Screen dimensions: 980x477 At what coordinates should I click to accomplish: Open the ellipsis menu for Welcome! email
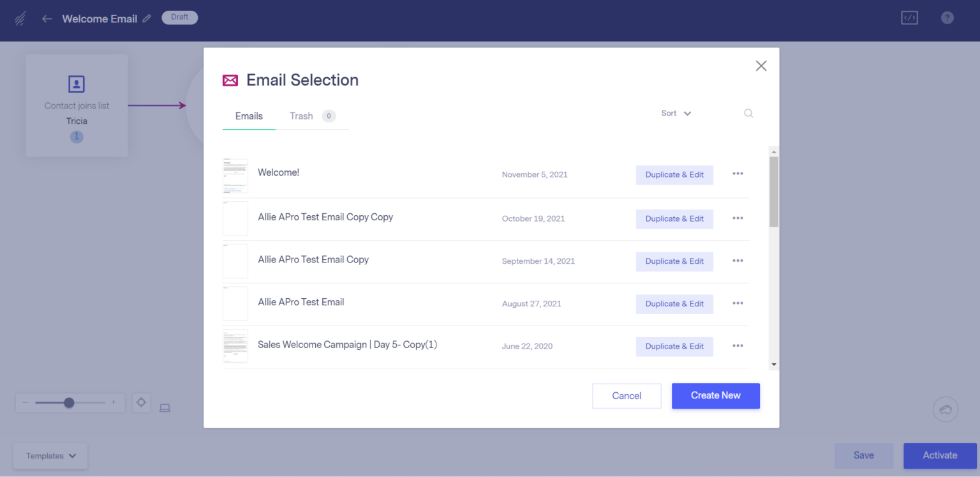point(738,174)
